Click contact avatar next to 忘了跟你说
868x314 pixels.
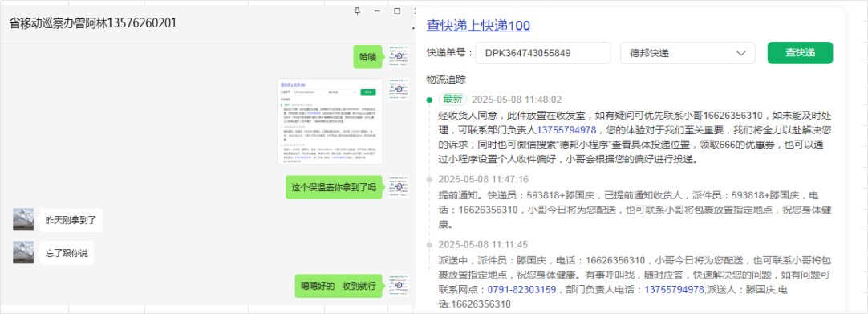point(23,252)
